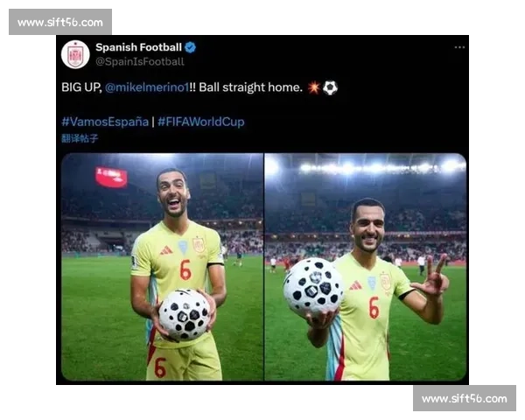The width and height of the screenshot is (525, 420).
Task: Click the 翻译帖子 translate post link
Action: point(80,138)
